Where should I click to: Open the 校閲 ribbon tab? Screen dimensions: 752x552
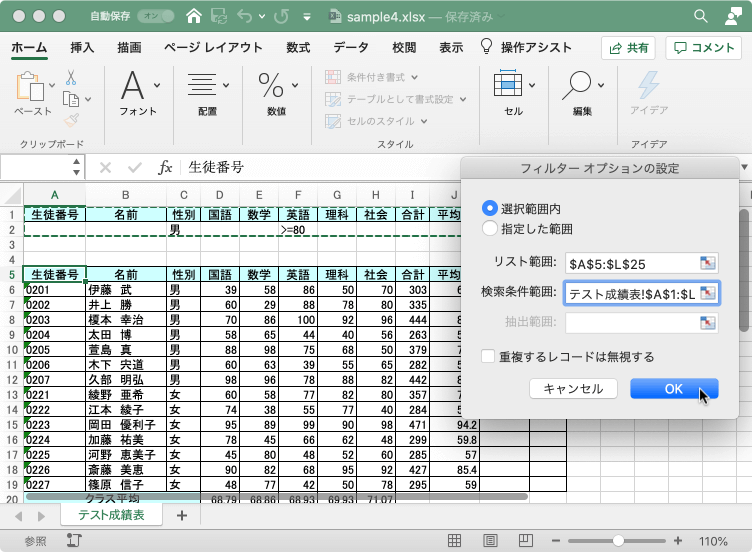click(404, 47)
